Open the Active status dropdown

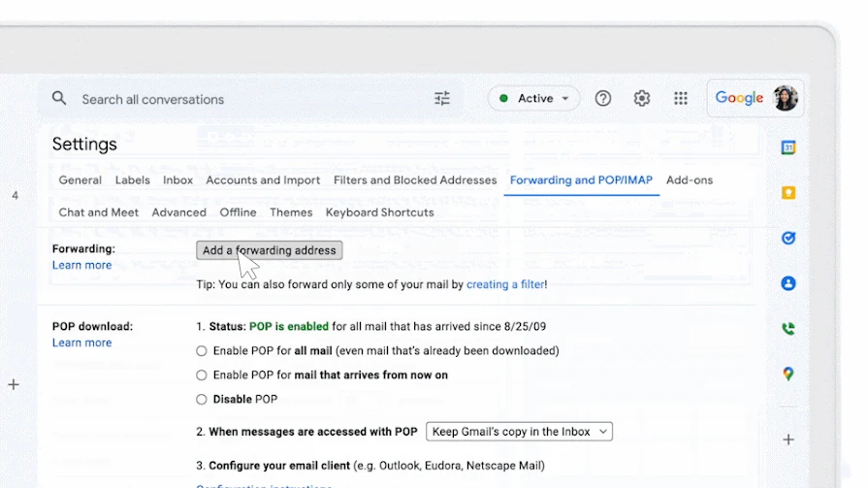[x=533, y=99]
